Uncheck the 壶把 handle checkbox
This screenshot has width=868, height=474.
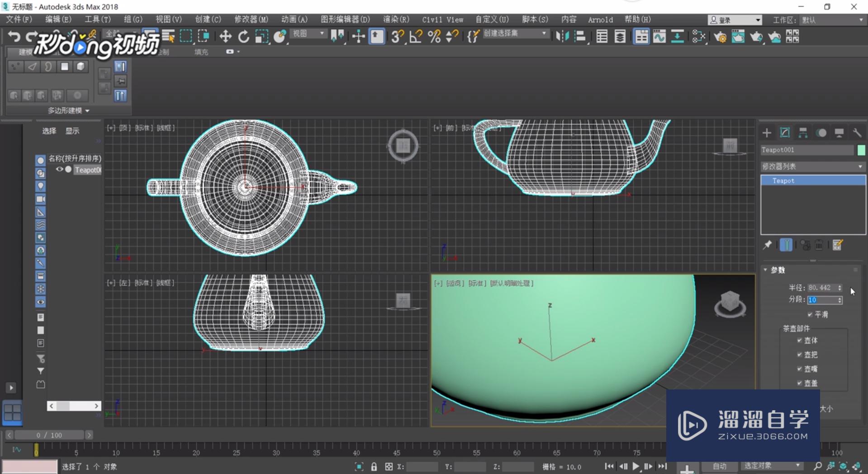coord(799,355)
